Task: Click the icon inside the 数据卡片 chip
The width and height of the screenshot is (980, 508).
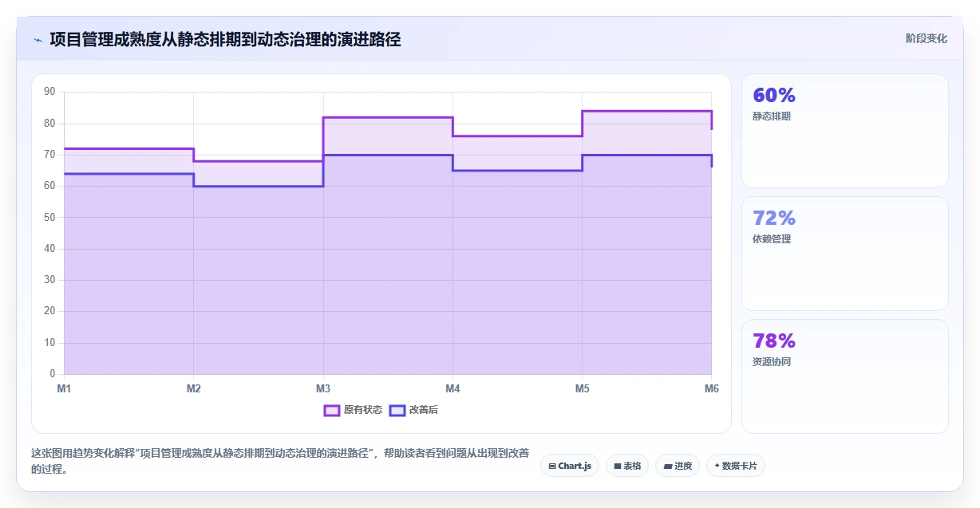Action: 717,466
